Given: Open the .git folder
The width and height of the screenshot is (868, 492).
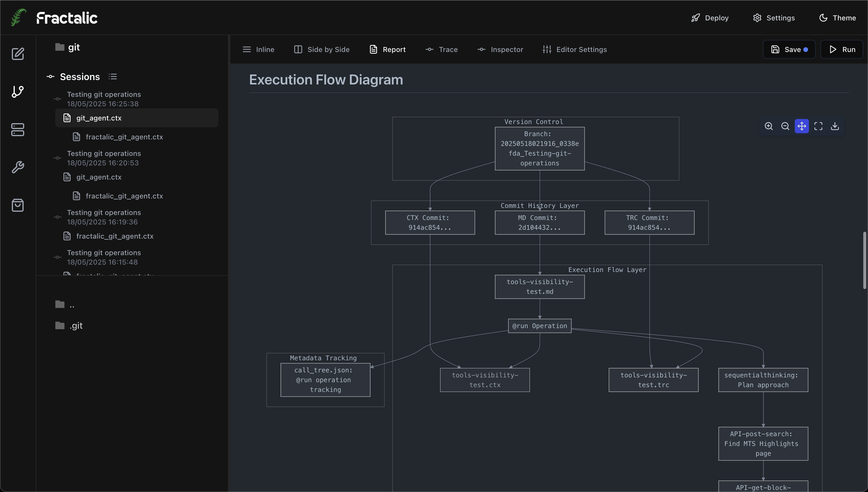Looking at the screenshot, I should [69, 325].
